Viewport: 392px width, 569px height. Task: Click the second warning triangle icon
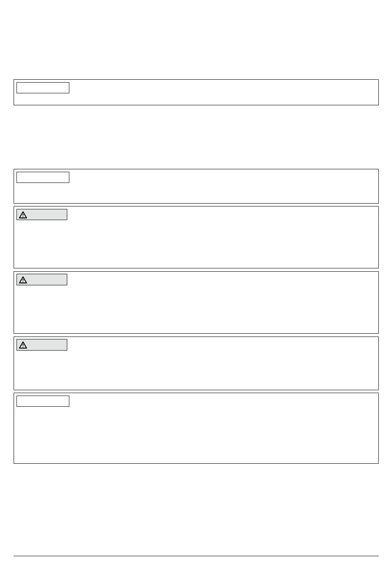point(23,280)
